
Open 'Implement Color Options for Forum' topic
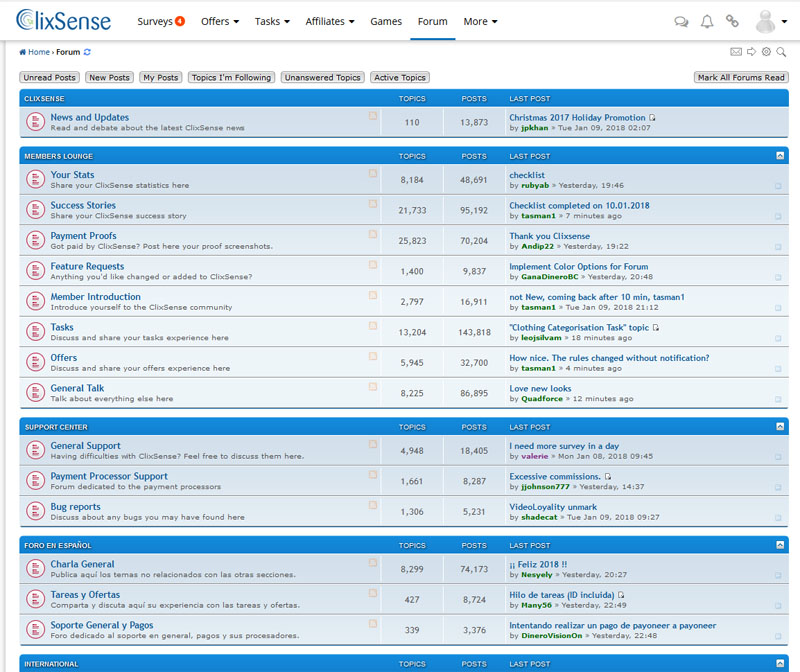(x=579, y=267)
